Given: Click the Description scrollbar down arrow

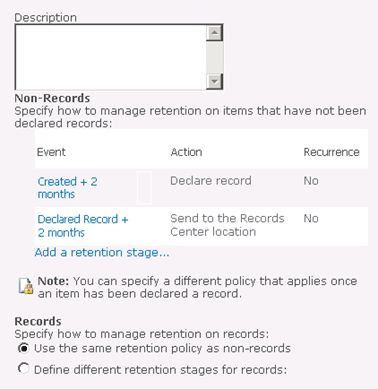Looking at the screenshot, I should click(214, 81).
